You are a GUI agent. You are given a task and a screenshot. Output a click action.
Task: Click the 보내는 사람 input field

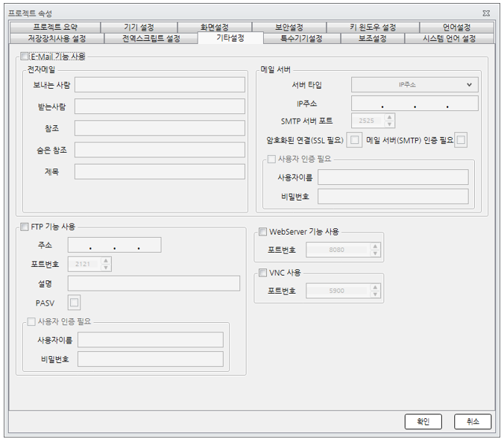[160, 84]
